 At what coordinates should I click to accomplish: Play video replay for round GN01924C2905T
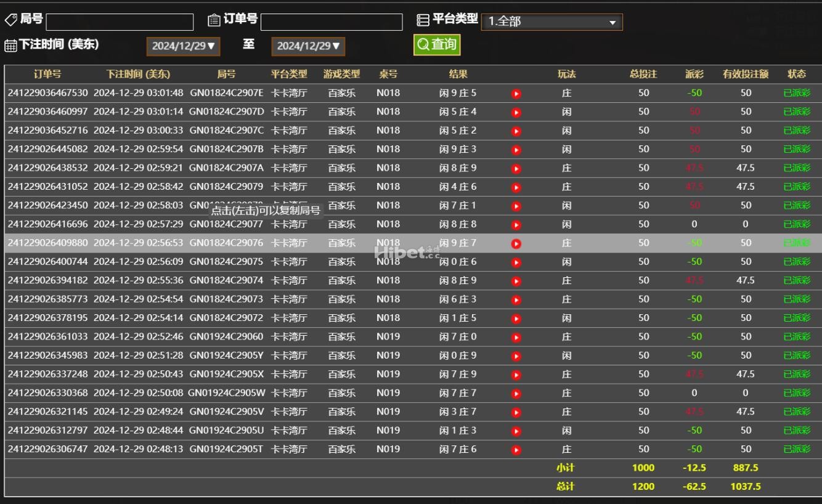(516, 450)
